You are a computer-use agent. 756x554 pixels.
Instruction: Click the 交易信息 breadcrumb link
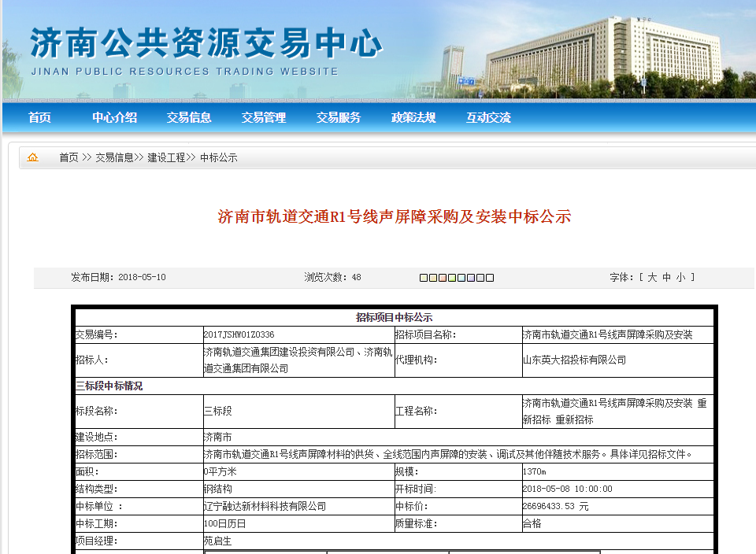click(x=114, y=157)
